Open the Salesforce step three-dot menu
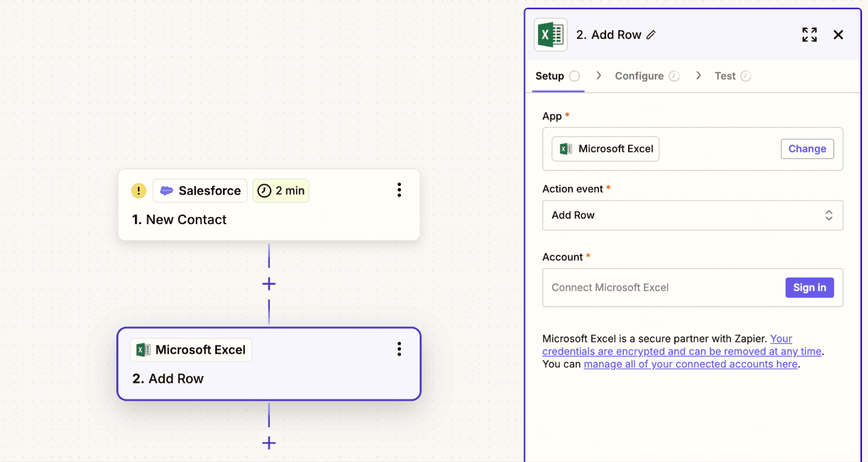This screenshot has width=868, height=462. (x=399, y=190)
